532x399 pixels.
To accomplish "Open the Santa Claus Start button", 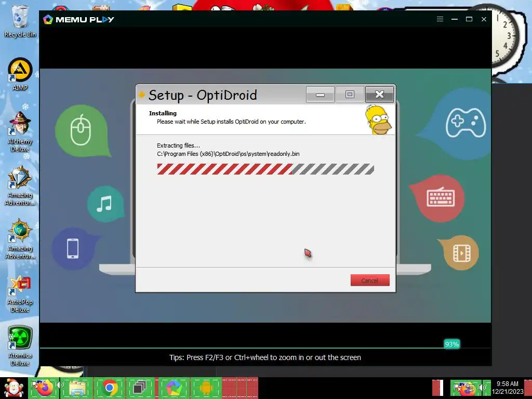I will 14,388.
